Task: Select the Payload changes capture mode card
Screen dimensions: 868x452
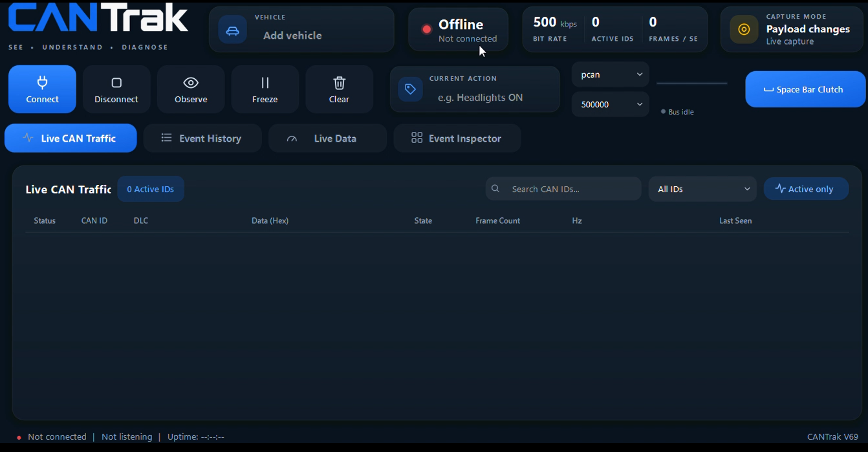Action: click(792, 29)
